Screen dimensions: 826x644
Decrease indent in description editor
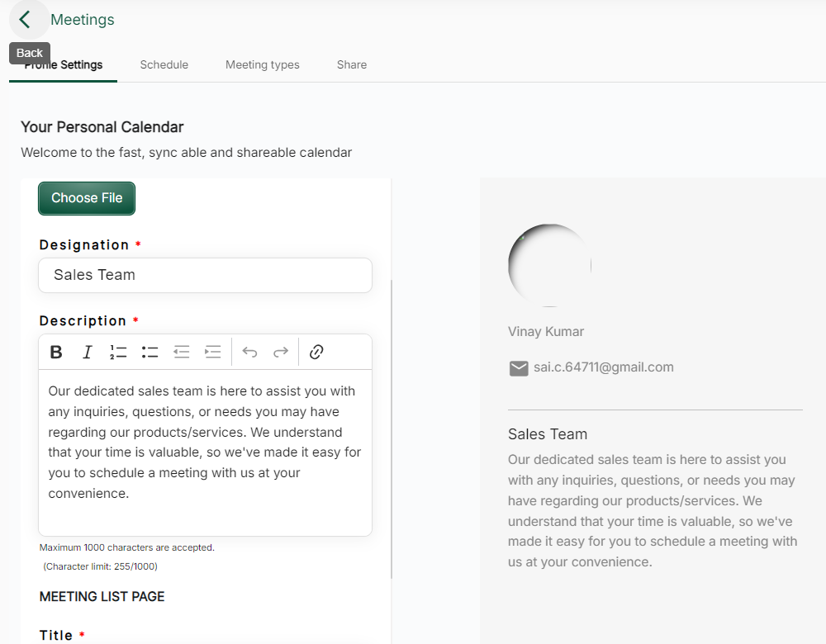pos(182,353)
